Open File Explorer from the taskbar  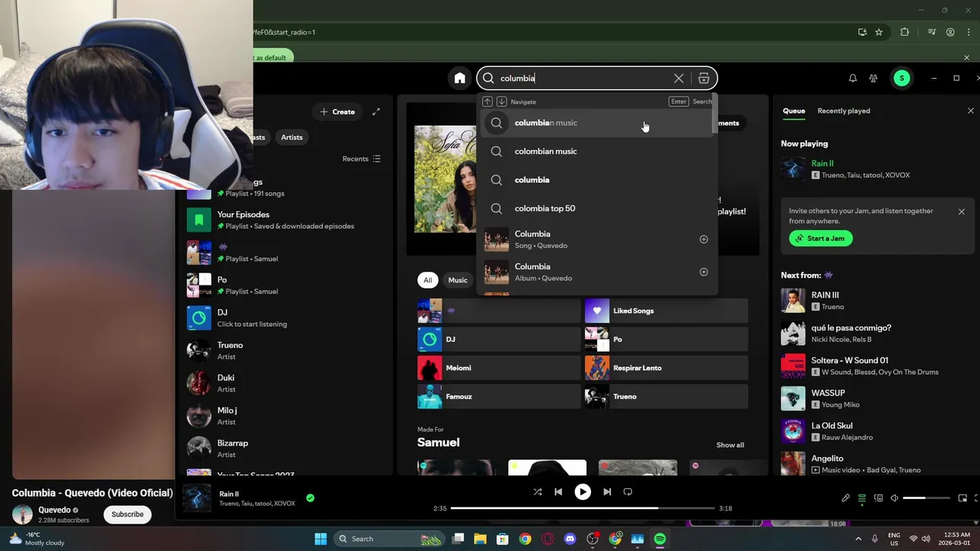(x=480, y=539)
